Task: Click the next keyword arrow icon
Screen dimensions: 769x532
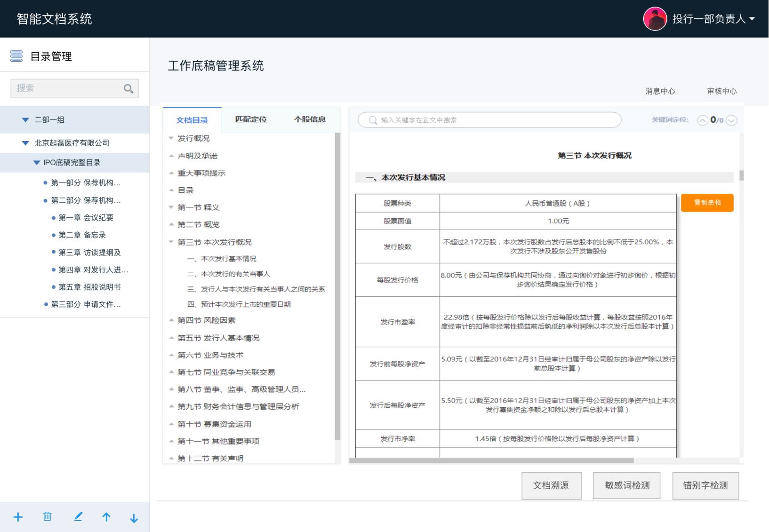Action: click(x=731, y=120)
